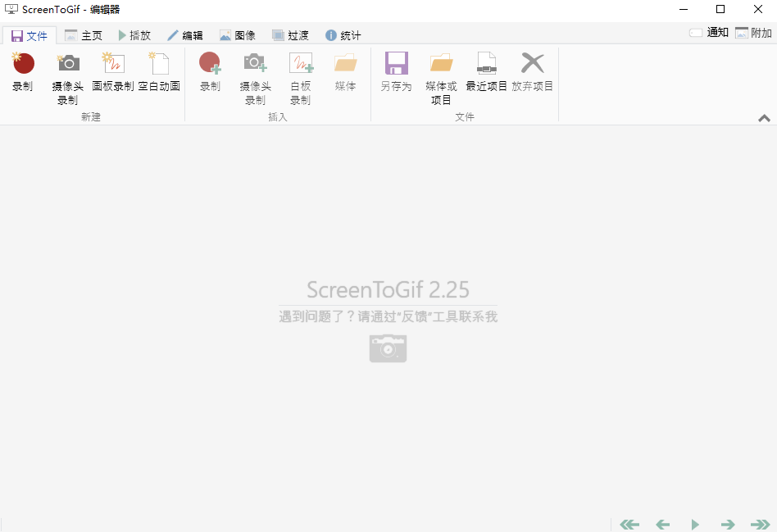Viewport: 777px width, 532px height.
Task: Collapse the ribbon with the chevron
Action: tap(764, 118)
